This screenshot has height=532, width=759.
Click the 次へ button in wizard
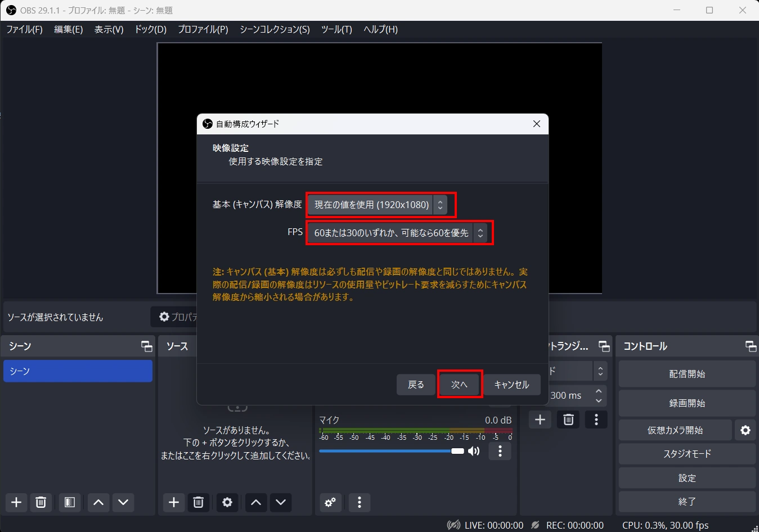click(459, 385)
